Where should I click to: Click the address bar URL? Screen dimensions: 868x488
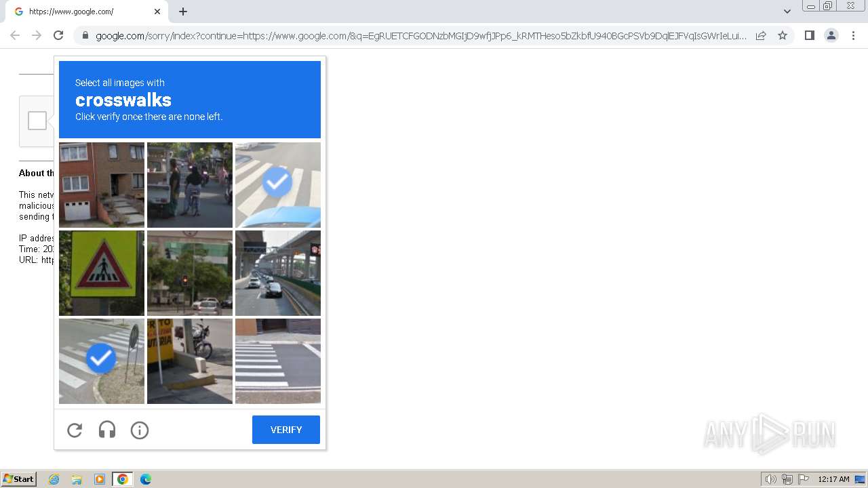[420, 35]
